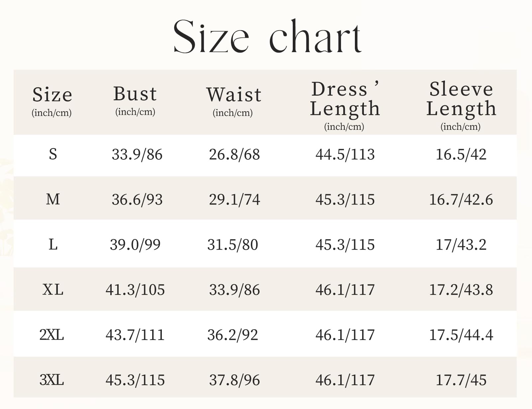Screen dimensions: 532x409
Task: Click the Sleeve Length column header
Action: 461,100
